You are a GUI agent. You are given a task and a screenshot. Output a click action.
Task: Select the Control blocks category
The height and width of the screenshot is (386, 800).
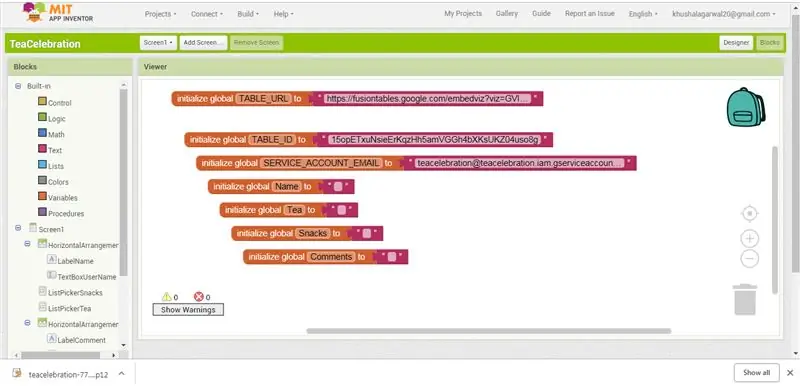coord(55,102)
